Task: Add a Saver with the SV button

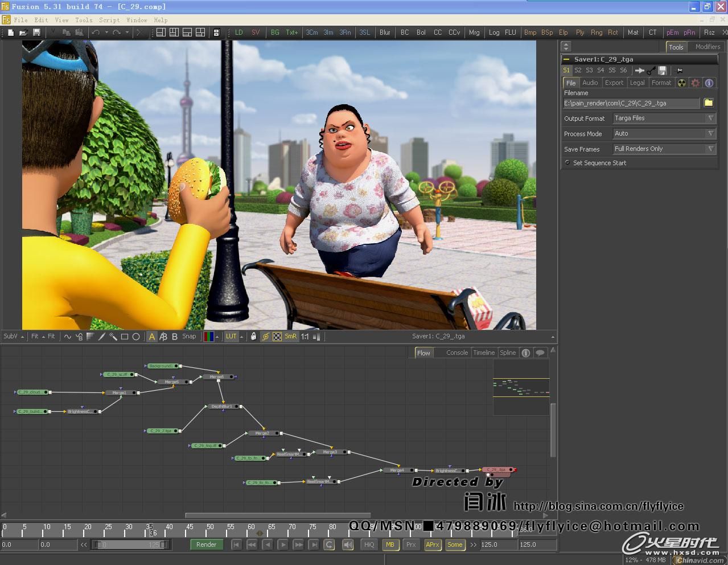Action: (256, 32)
